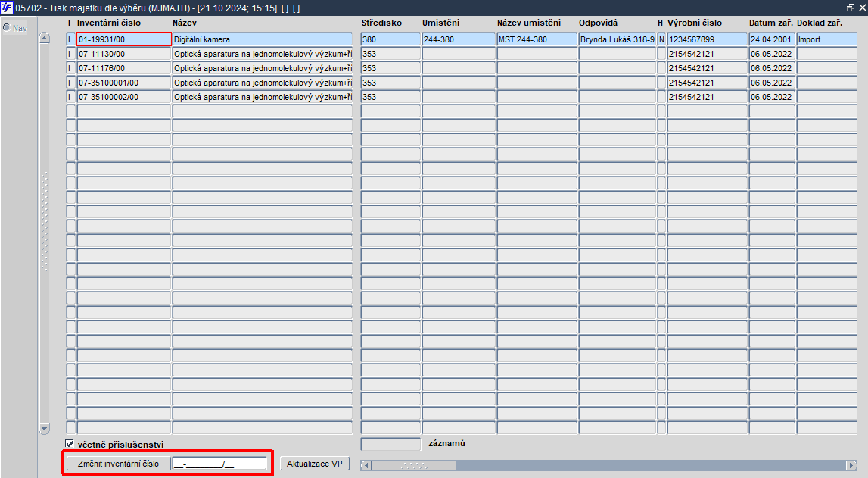The width and height of the screenshot is (868, 478).
Task: Click the 'Brynda Lukáš 318-9' cell
Action: 618,39
